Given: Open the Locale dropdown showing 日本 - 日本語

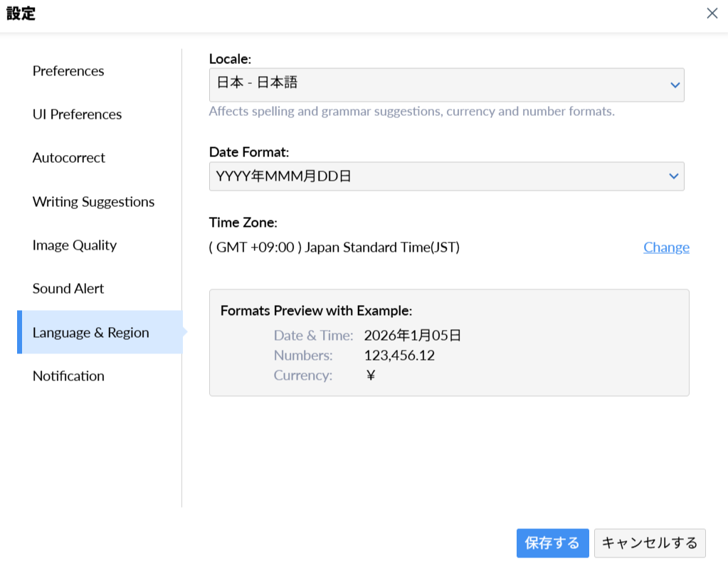Looking at the screenshot, I should coord(434,85).
